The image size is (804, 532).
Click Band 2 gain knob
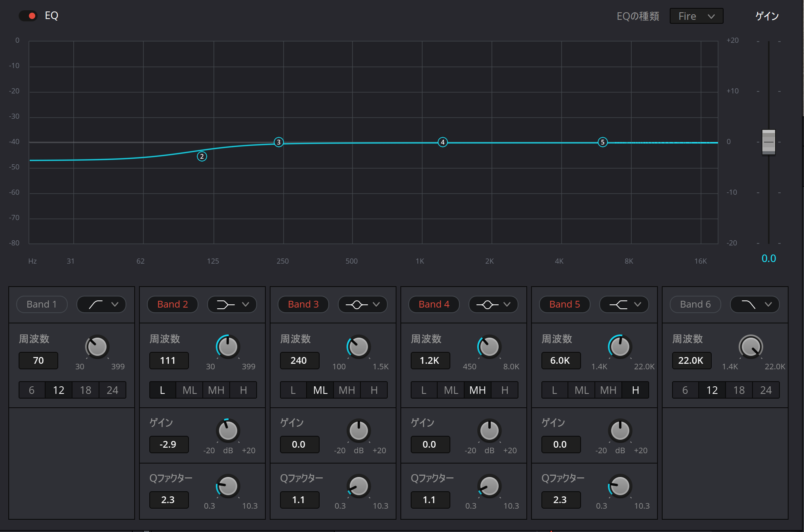(228, 431)
